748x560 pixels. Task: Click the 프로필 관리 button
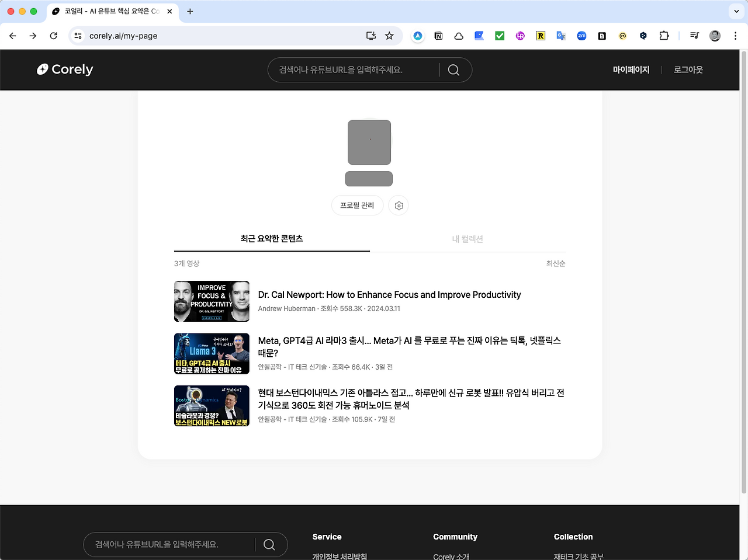click(x=357, y=206)
